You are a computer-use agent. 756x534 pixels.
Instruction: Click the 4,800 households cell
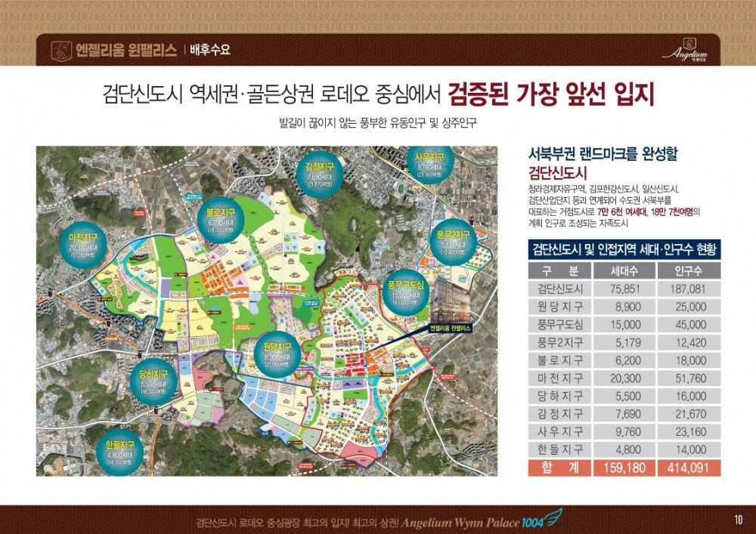[624, 449]
